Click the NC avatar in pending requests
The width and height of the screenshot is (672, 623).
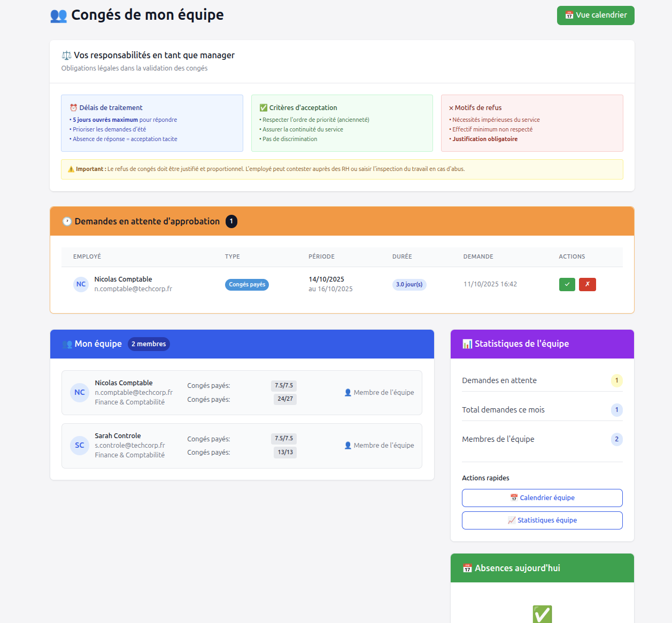(x=81, y=284)
